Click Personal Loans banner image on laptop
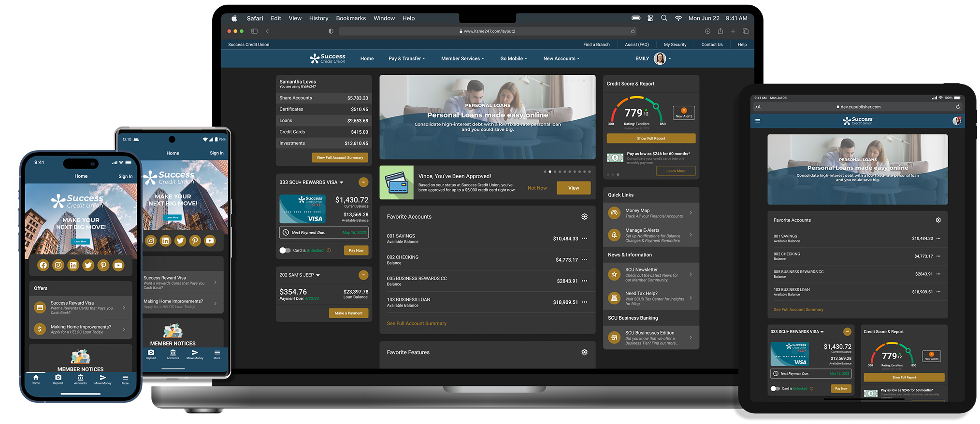 click(x=488, y=117)
